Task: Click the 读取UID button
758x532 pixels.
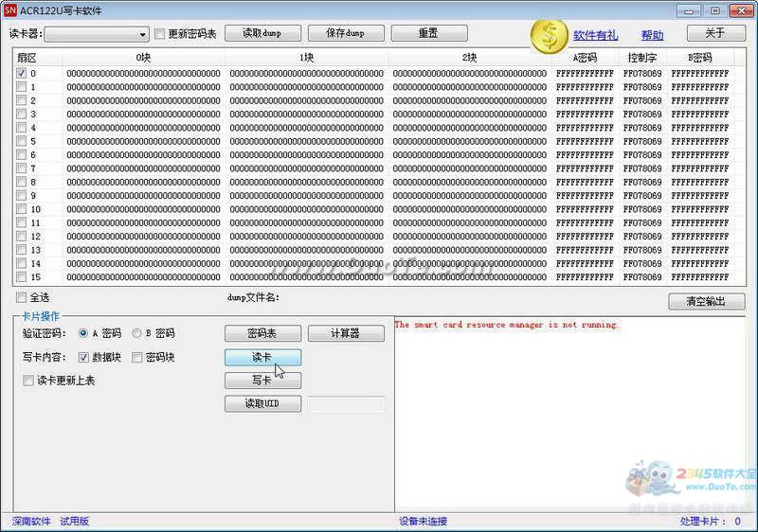Action: pyautogui.click(x=262, y=403)
